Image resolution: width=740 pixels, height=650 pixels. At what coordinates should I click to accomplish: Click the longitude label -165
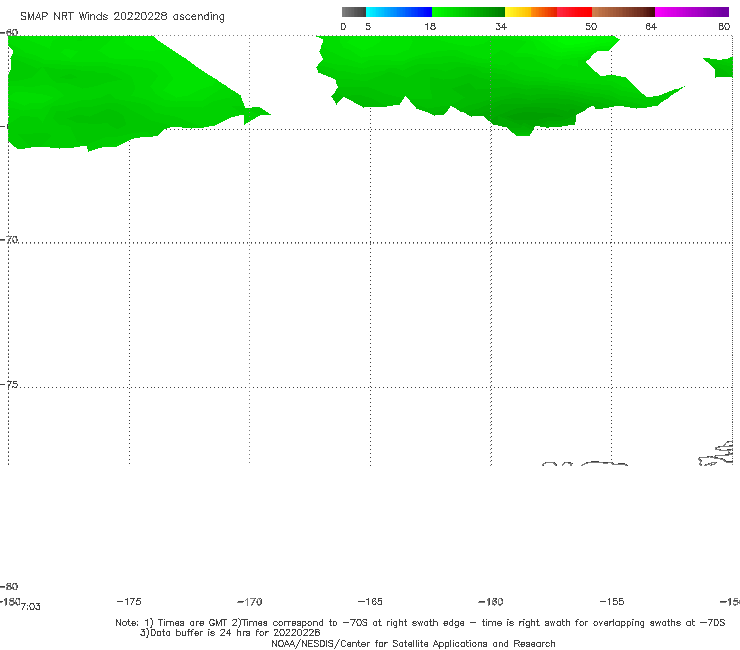[x=370, y=601]
